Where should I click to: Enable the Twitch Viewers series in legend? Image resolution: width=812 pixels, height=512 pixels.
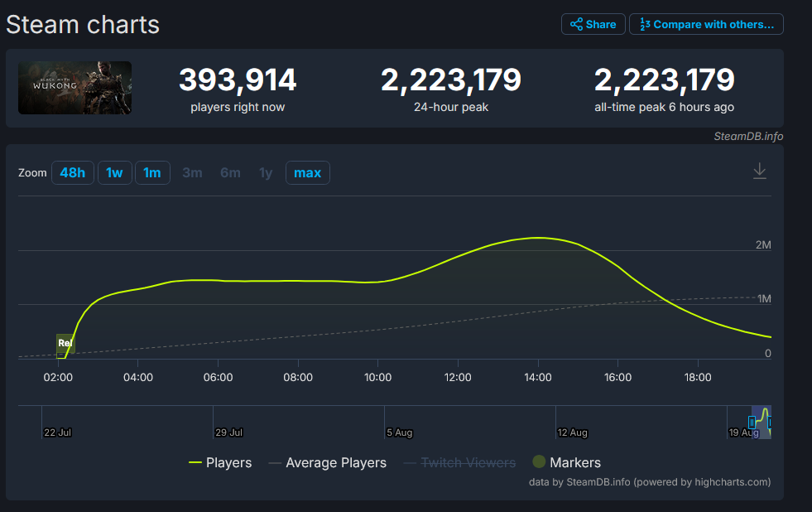click(x=460, y=462)
